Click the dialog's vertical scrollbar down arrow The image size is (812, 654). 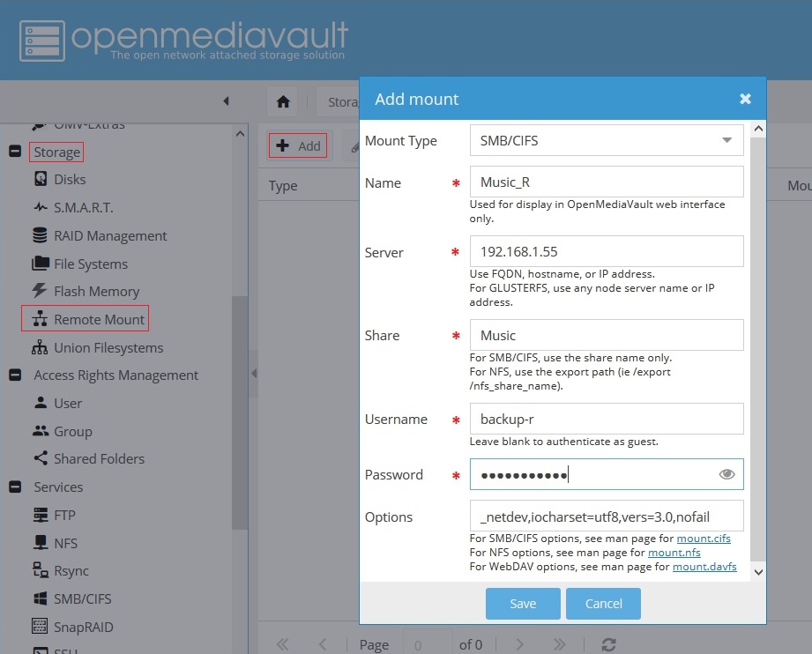758,572
